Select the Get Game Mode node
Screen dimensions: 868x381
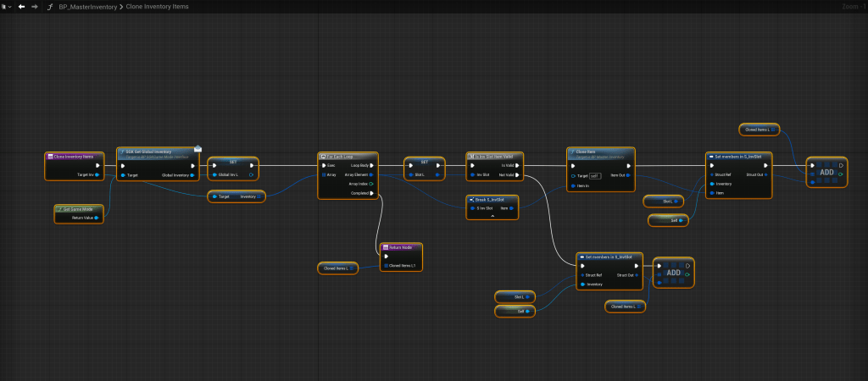click(x=79, y=213)
